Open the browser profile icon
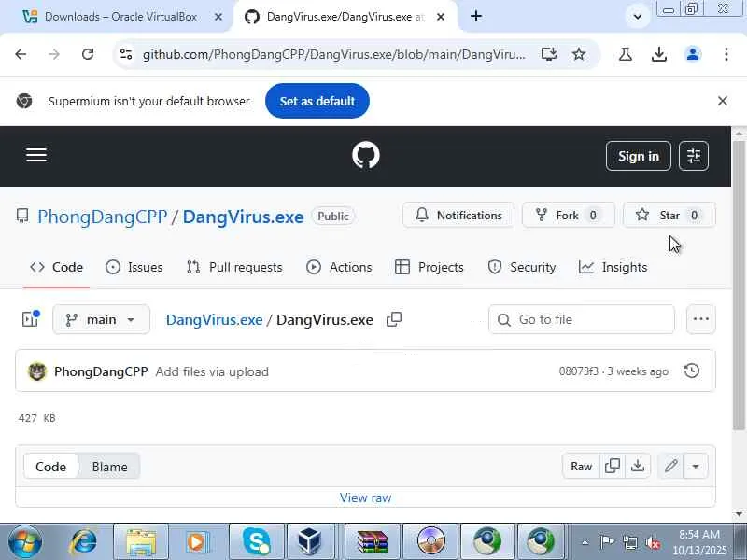Screen dimensions: 747x560 [x=693, y=54]
